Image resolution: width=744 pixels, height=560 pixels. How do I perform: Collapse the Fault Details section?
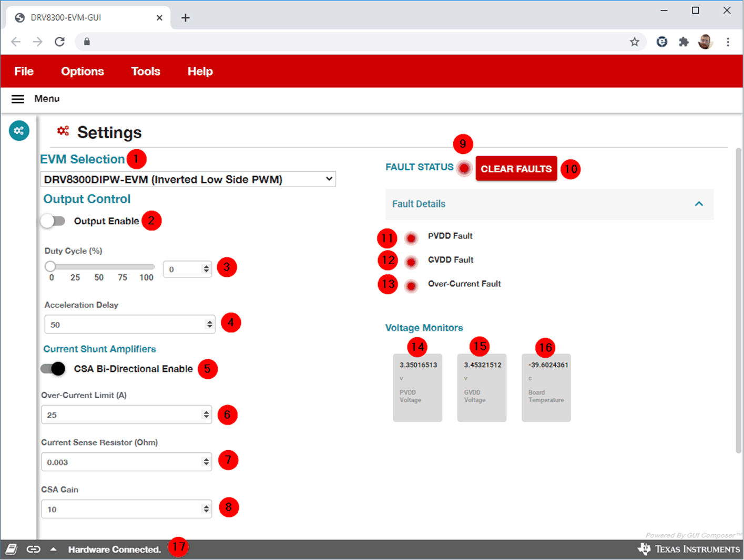click(x=698, y=204)
